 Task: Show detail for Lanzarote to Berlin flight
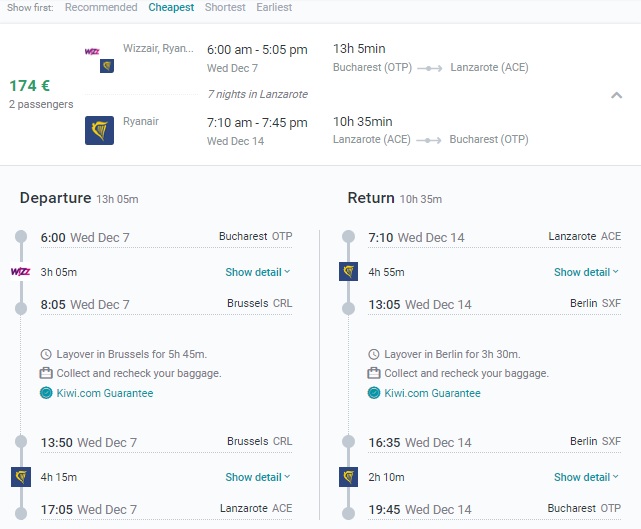pos(586,272)
